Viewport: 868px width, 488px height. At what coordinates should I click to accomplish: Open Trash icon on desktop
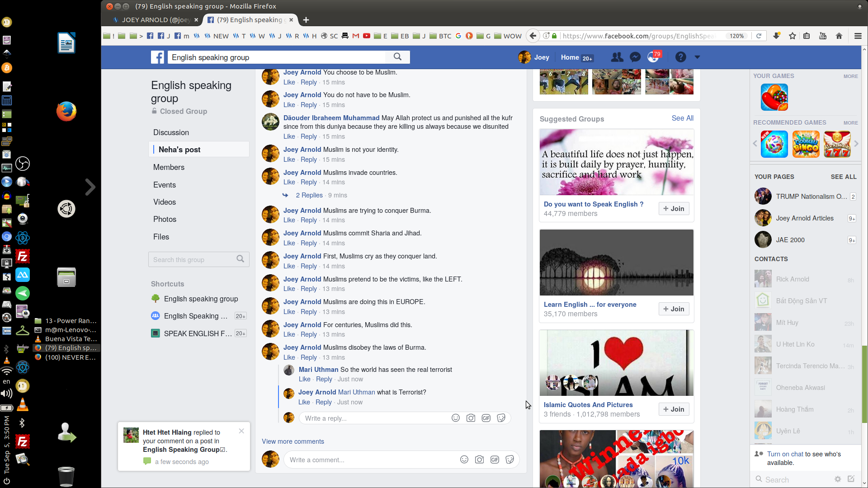[x=66, y=476]
